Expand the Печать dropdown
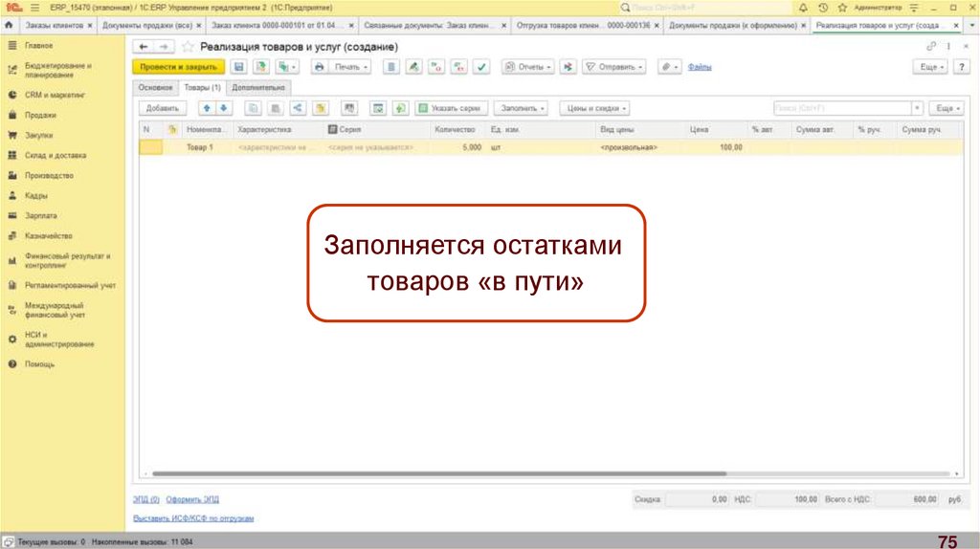 351,67
